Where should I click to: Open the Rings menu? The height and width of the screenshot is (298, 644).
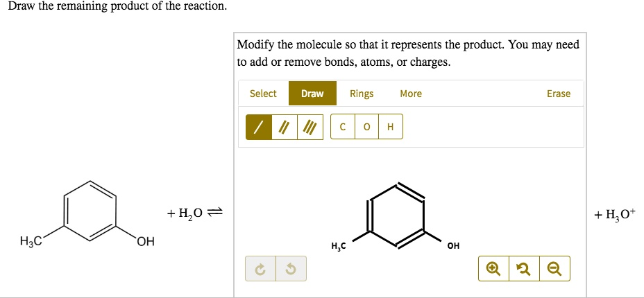pos(362,94)
